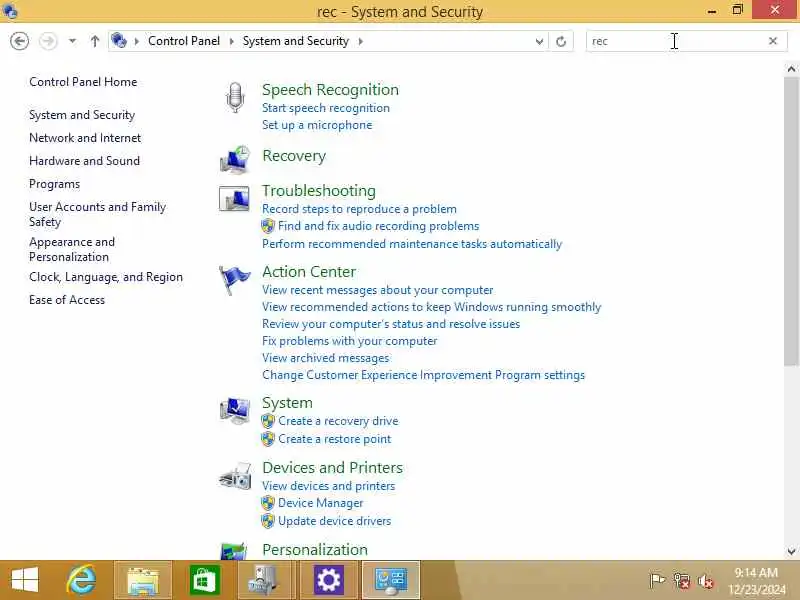The height and width of the screenshot is (600, 800).
Task: Select Programs in the sidebar
Action: (55, 184)
